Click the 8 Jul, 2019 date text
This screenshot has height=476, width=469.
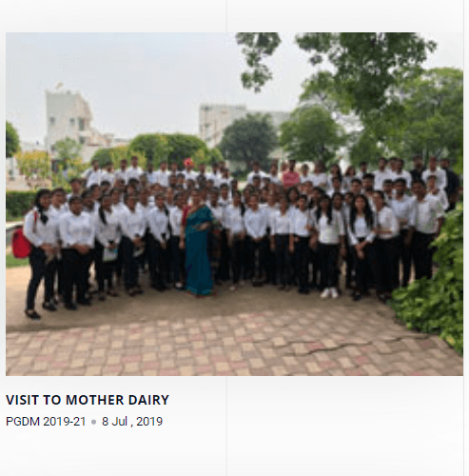point(132,422)
